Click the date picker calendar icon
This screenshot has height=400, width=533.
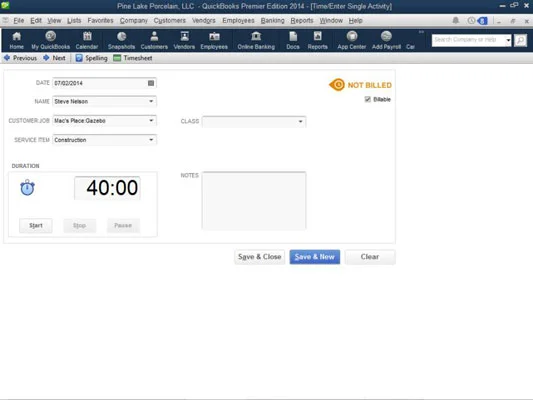click(151, 83)
